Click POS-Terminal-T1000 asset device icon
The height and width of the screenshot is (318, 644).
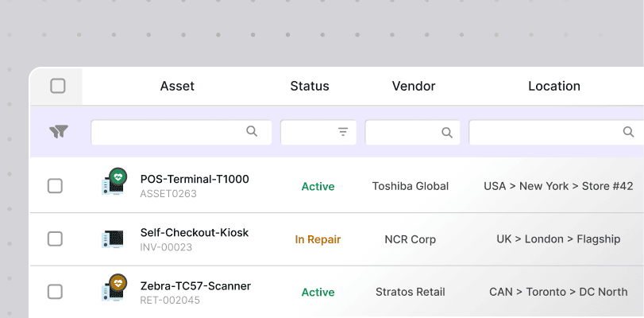click(111, 186)
